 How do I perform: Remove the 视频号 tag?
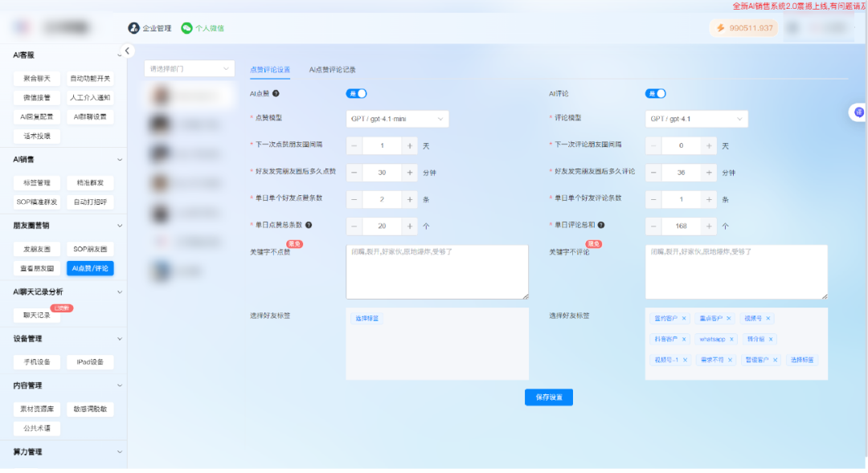point(768,319)
